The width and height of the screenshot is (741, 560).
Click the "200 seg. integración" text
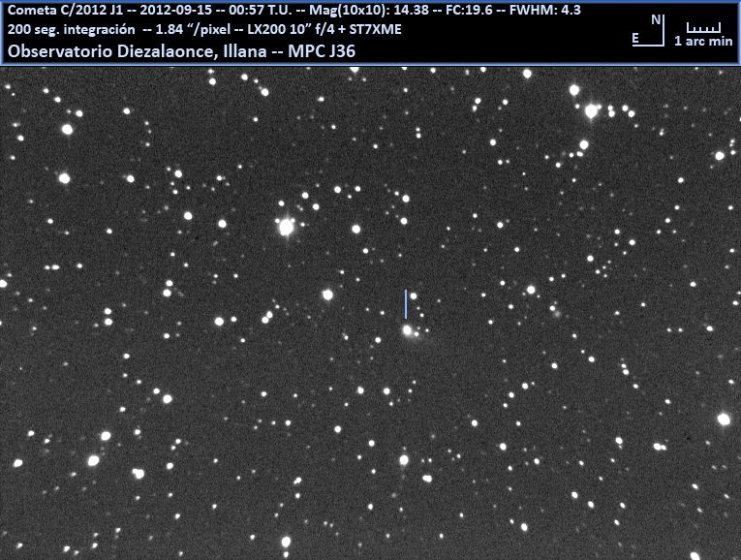pos(72,29)
